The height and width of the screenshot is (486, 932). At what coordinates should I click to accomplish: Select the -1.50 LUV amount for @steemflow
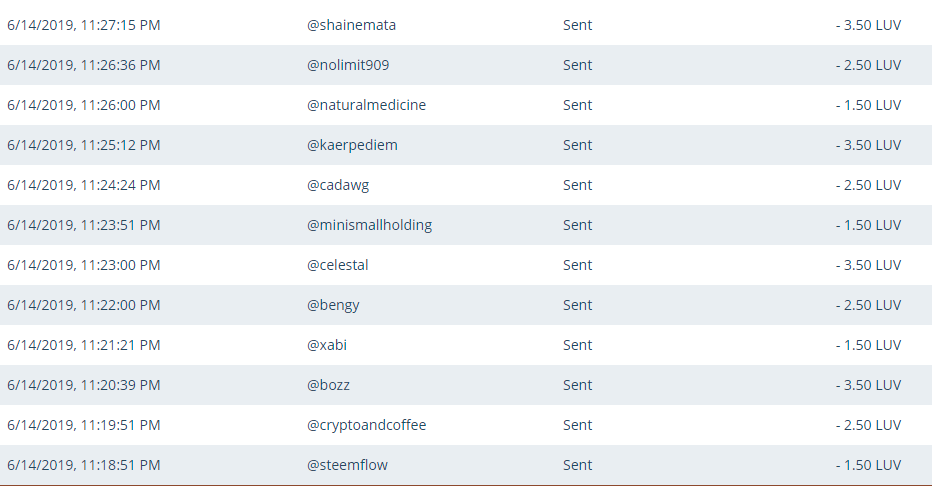point(868,465)
